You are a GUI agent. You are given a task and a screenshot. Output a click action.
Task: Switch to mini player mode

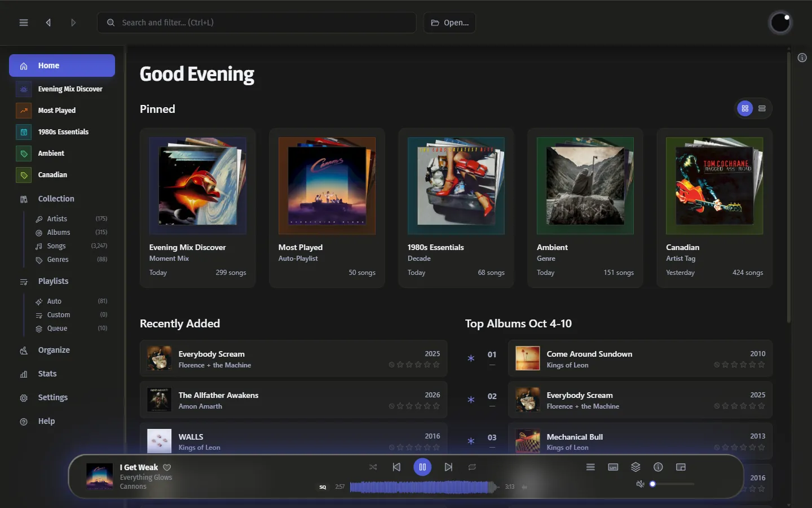coord(681,467)
